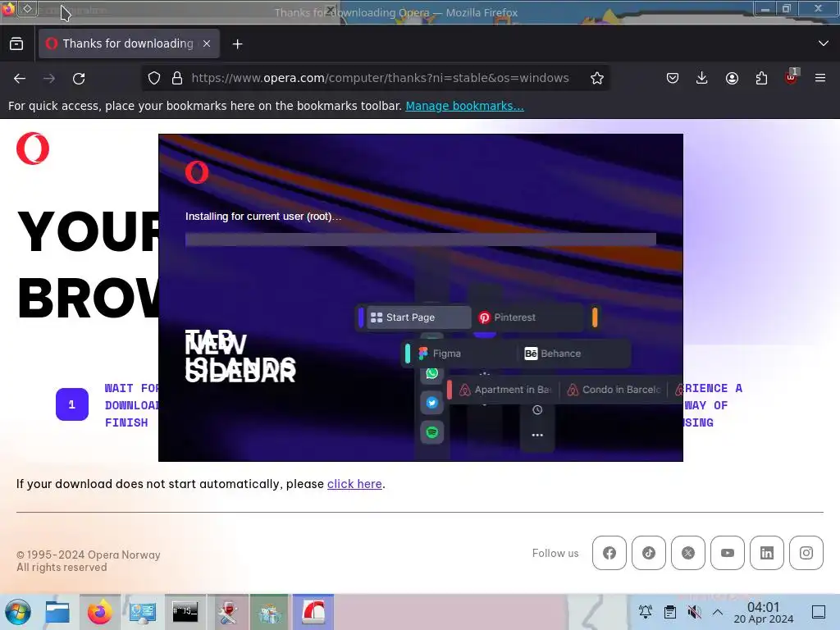Close the Thanks for downloading tab
The height and width of the screenshot is (630, 840).
[207, 43]
